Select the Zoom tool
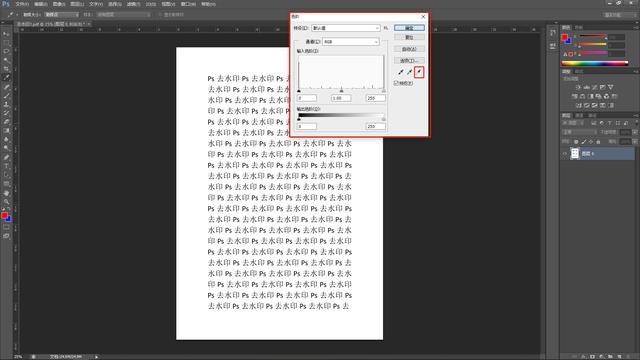The image size is (640, 360). (x=6, y=202)
